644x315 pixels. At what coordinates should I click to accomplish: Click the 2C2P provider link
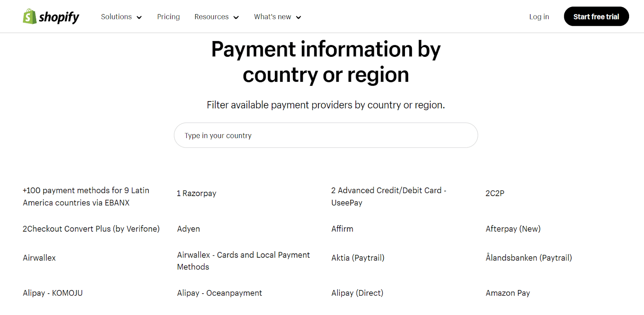point(495,193)
